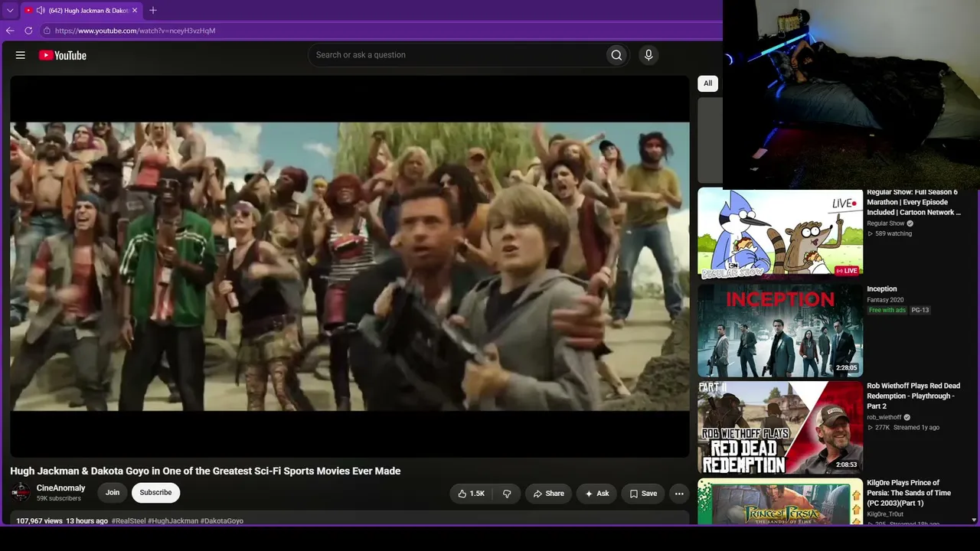Visit the CineAnomaly channel name link
The image size is (980, 551).
61,488
